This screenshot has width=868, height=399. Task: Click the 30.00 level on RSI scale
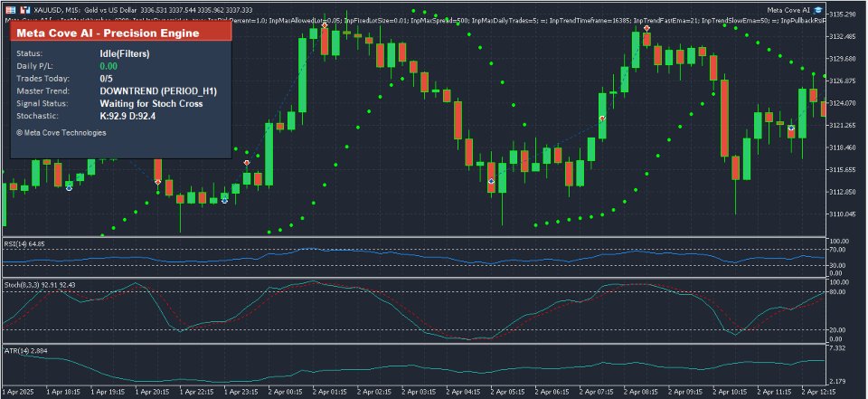click(838, 265)
